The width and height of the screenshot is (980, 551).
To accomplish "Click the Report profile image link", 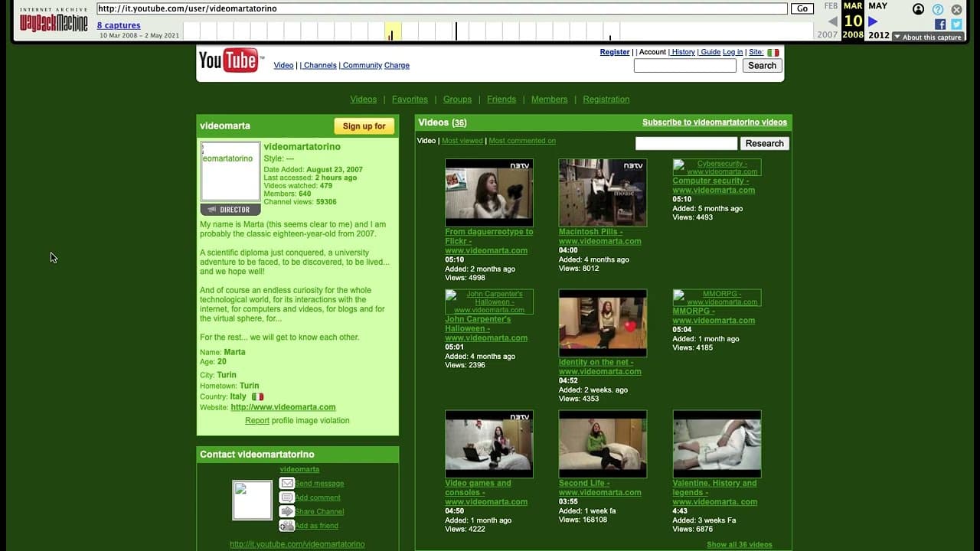I will click(x=257, y=421).
